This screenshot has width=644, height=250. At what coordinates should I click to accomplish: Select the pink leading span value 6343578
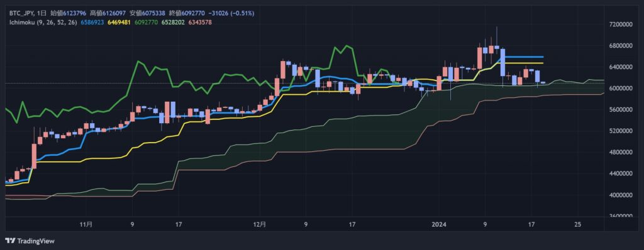pos(199,22)
